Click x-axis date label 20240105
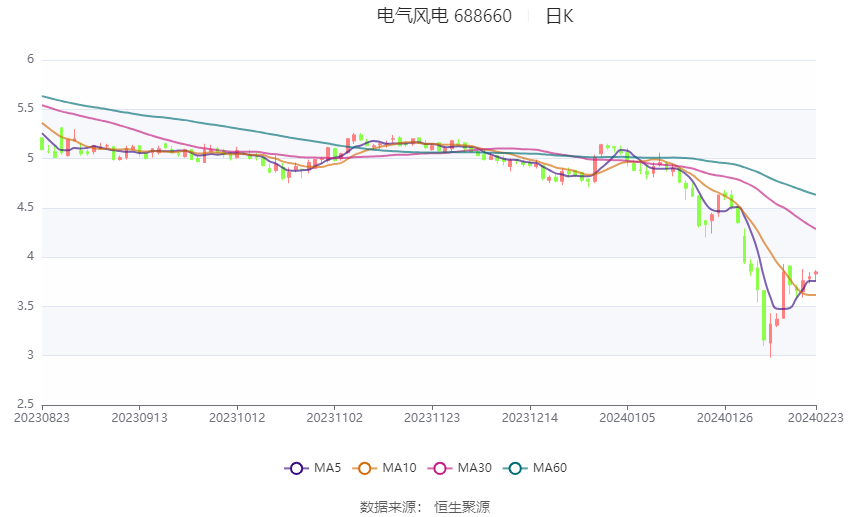This screenshot has width=850, height=517. pos(627,418)
